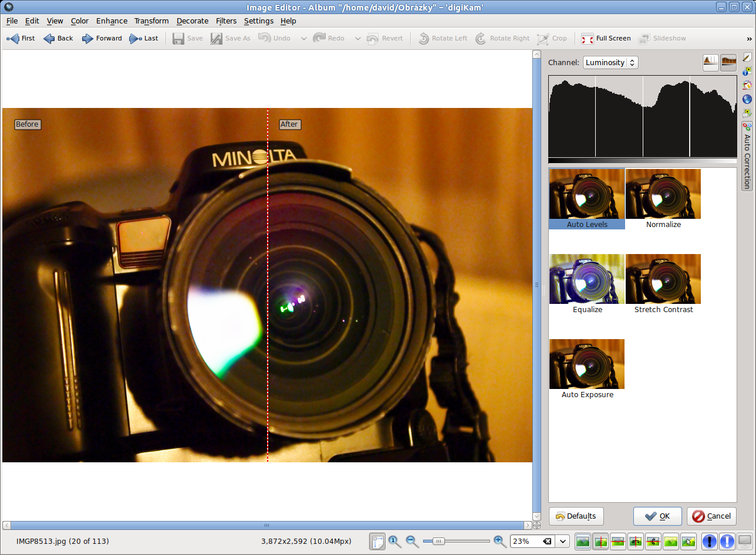Click Rotate Right in the toolbar
Viewport: 756px width, 555px height.
(502, 38)
